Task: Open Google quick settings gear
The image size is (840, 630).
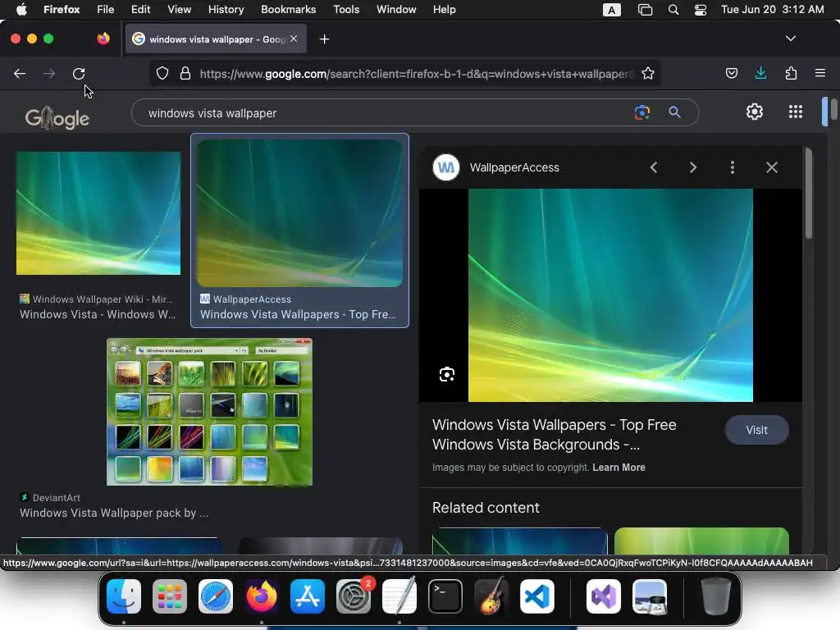Action: coord(755,112)
